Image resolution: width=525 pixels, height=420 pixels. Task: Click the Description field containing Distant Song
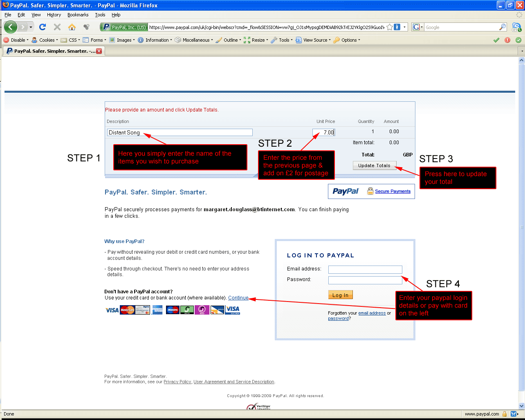coord(180,132)
